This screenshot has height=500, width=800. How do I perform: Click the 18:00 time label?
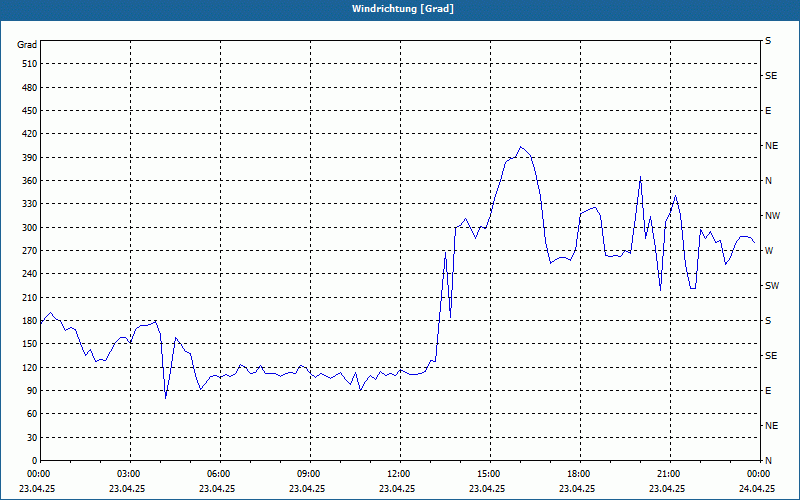tap(580, 474)
